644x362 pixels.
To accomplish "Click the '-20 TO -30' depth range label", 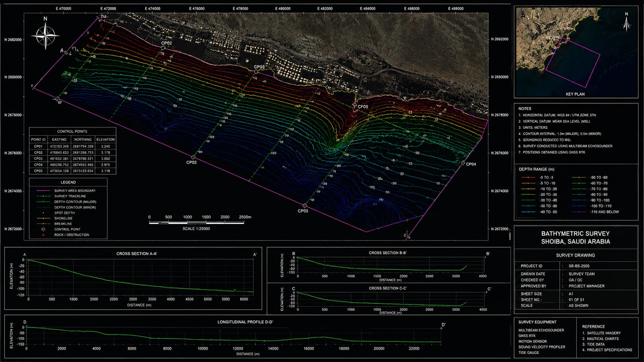I will tap(548, 195).
